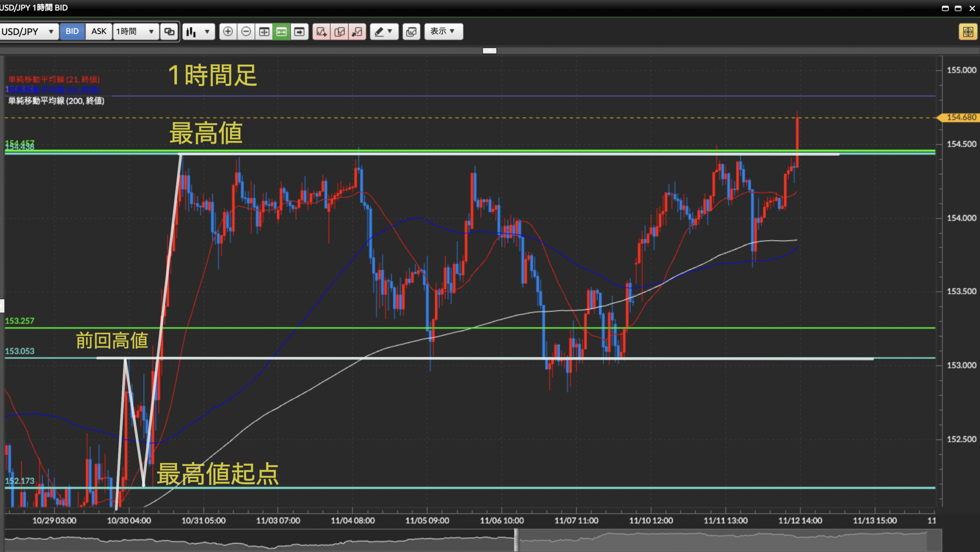This screenshot has height=552, width=980.
Task: Click the crosshair fit chart icon
Action: point(264,31)
